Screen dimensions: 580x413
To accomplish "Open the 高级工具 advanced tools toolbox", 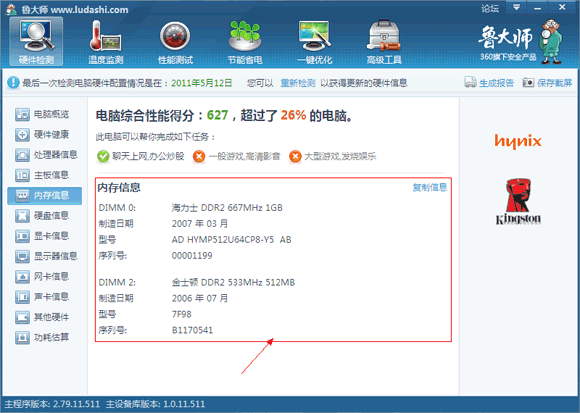I will (x=384, y=42).
